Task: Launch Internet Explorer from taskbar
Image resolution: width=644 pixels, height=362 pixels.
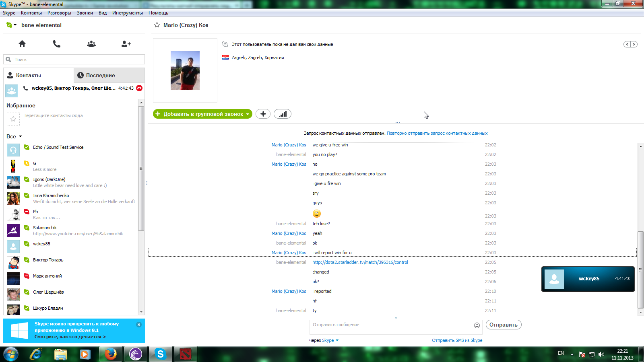Action: pyautogui.click(x=36, y=354)
